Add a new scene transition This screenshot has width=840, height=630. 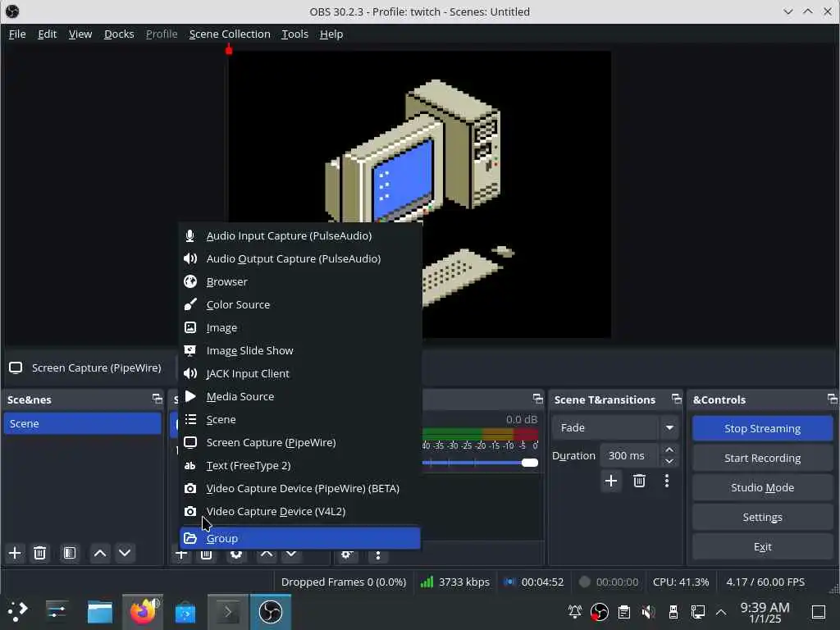pyautogui.click(x=610, y=481)
